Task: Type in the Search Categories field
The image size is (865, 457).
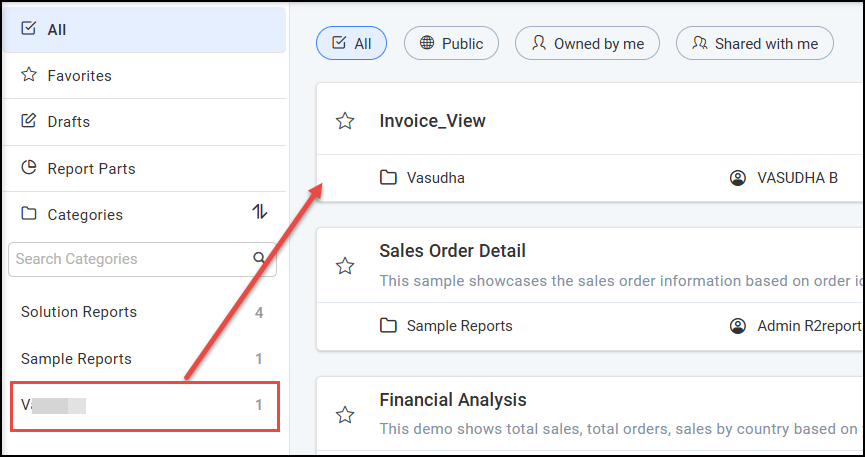Action: (x=130, y=259)
